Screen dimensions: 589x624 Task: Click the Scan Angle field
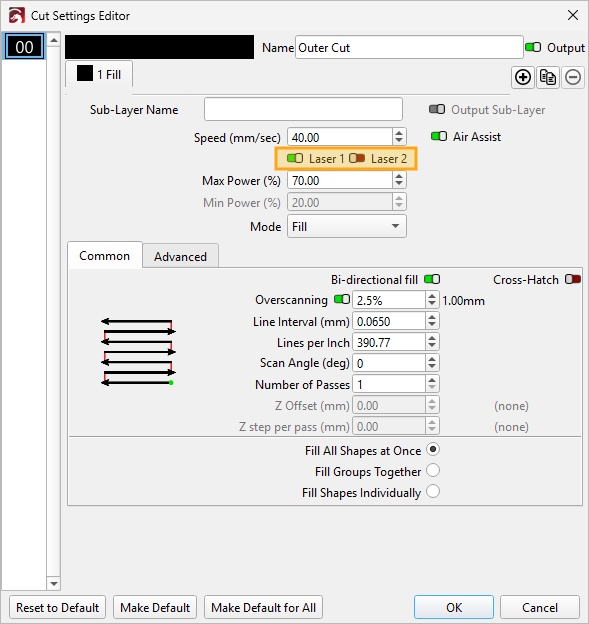tap(389, 363)
